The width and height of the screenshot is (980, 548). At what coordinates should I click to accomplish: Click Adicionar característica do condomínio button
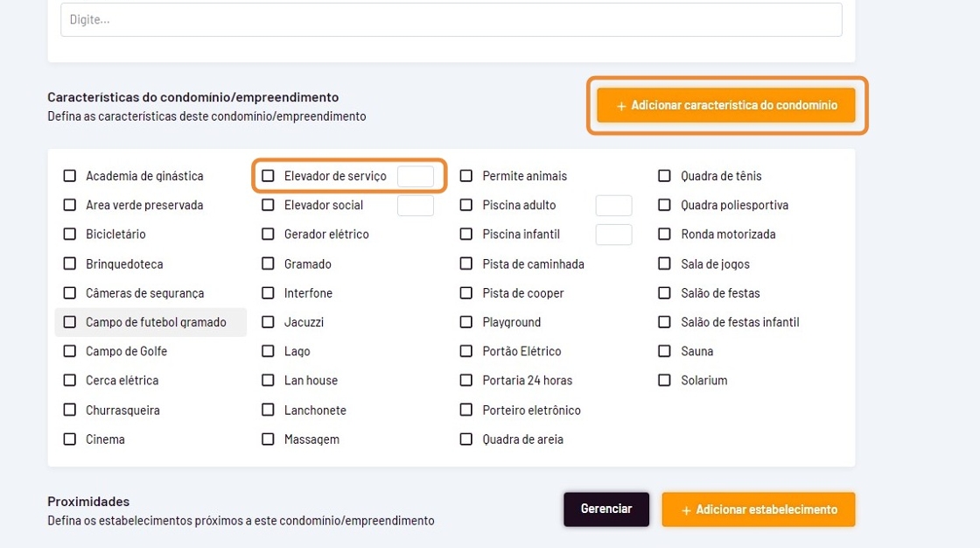point(726,106)
